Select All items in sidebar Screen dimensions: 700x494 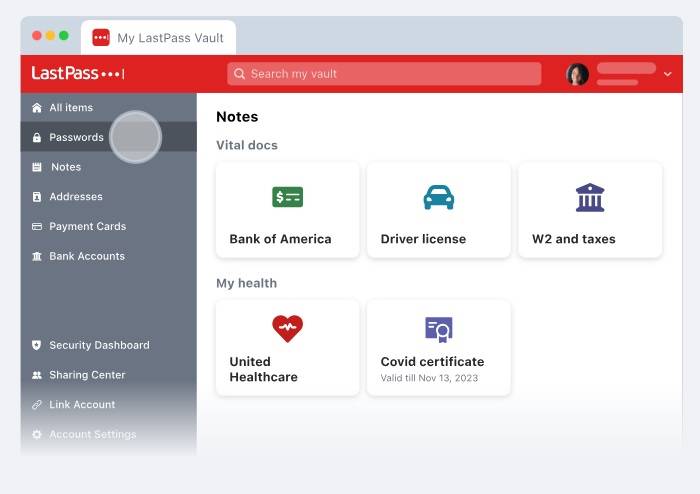109,108
